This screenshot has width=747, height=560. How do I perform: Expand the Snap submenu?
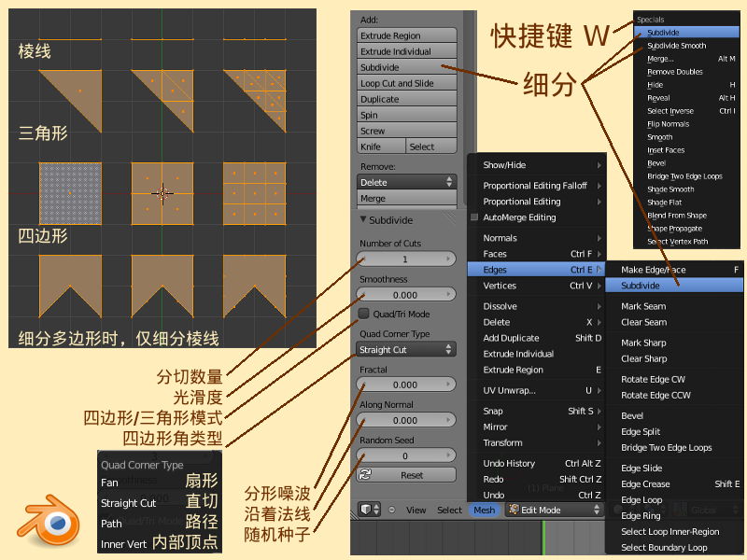tap(536, 411)
